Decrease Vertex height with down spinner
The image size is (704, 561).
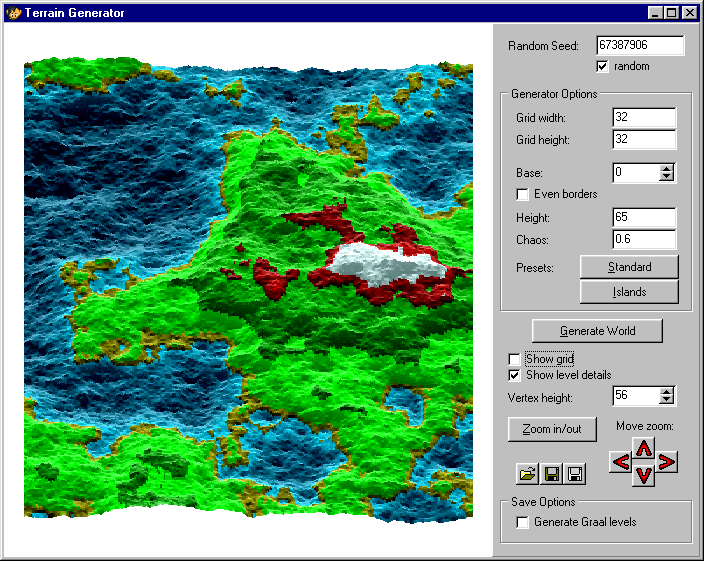tap(667, 400)
